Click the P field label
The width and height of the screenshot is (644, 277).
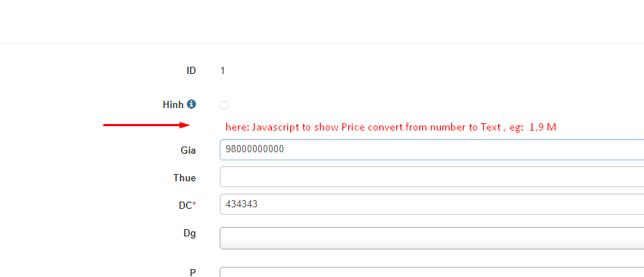coord(193,273)
